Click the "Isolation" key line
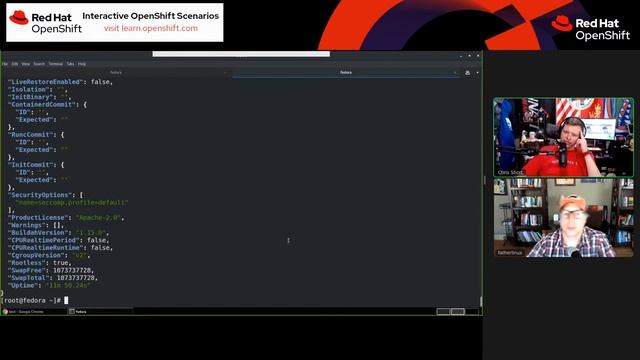This screenshot has width=640, height=360. point(38,89)
